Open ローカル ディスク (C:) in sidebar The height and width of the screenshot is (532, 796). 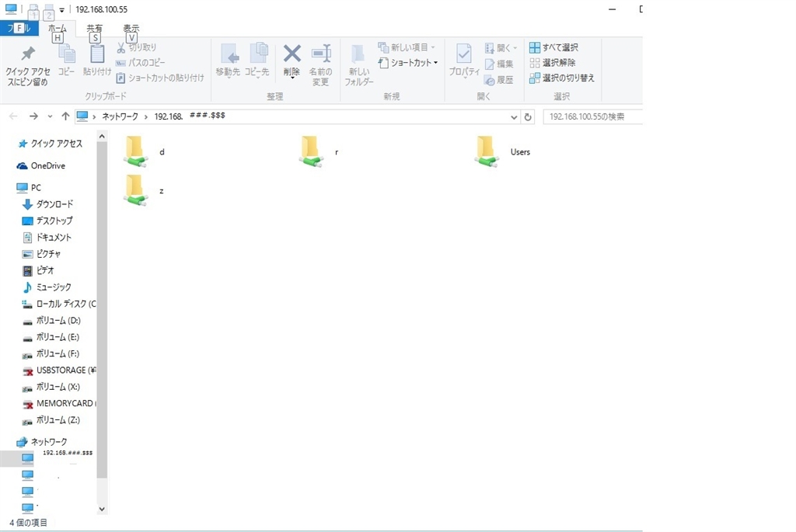tap(59, 304)
